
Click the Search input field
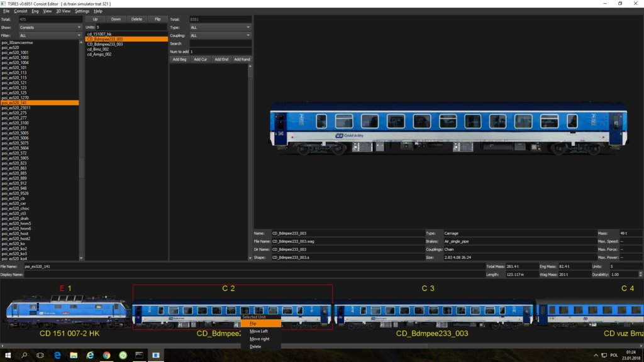click(x=219, y=43)
